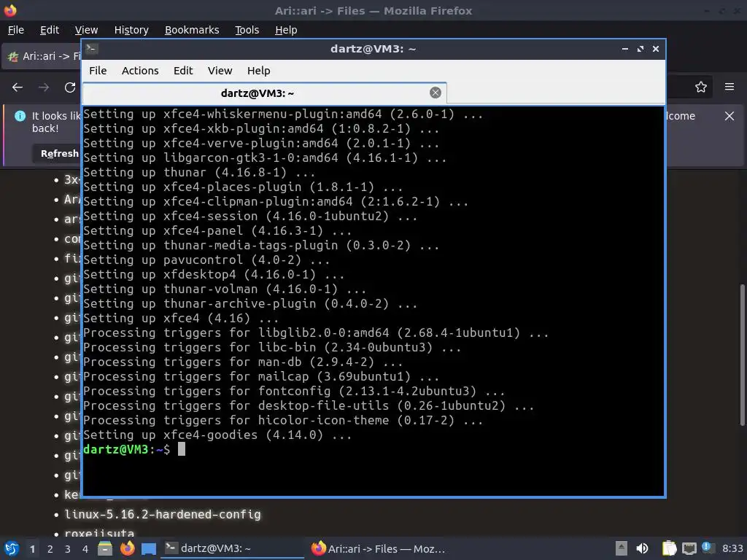Click 'Setting up xfce4-goodies (4.14.0)' line
The width and height of the screenshot is (747, 560).
coord(217,435)
